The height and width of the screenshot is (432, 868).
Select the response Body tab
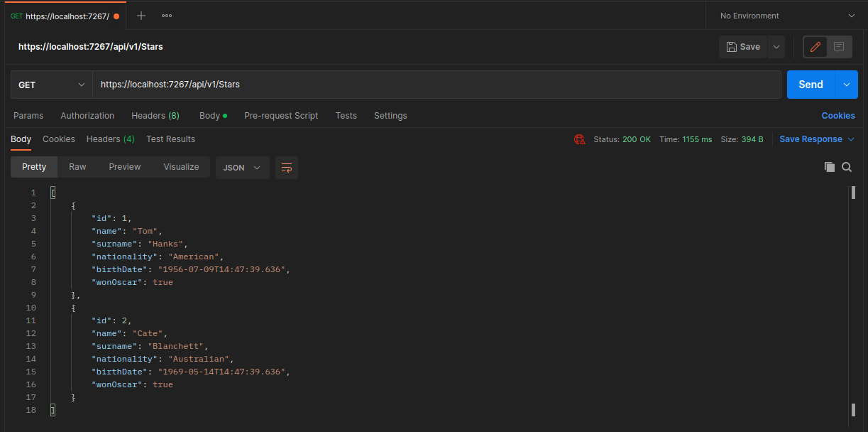[x=21, y=139]
